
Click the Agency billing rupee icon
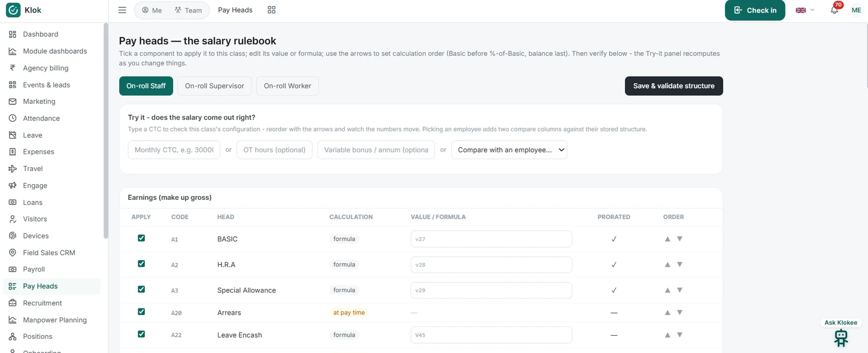pyautogui.click(x=12, y=68)
